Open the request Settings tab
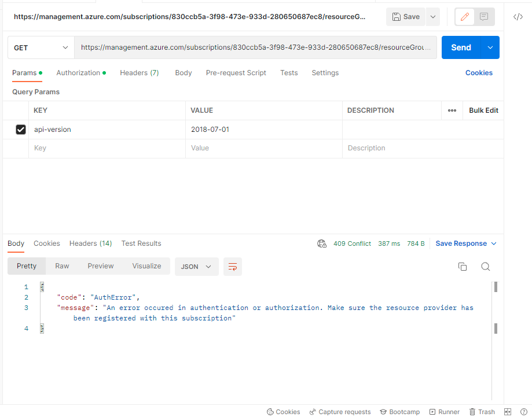Screen dimensions: 532x417 coord(325,73)
